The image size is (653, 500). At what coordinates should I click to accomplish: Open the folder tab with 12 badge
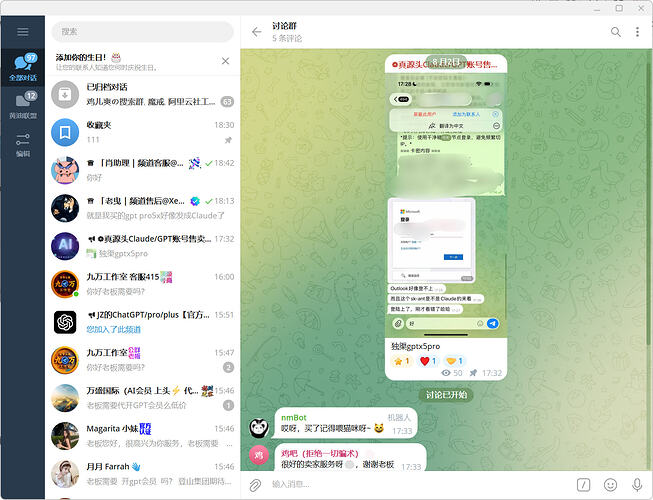23,105
